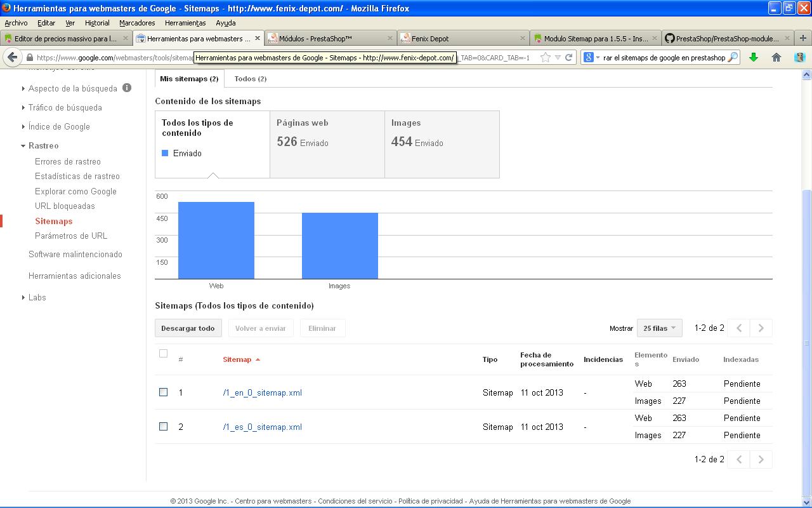Go to next page arrow above the sitemaps table
The image size is (812, 508).
point(761,328)
